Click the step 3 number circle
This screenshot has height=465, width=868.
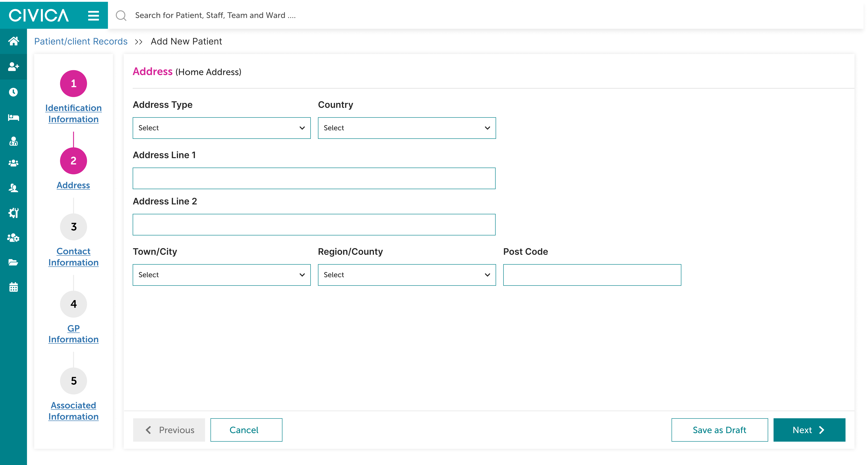[73, 227]
